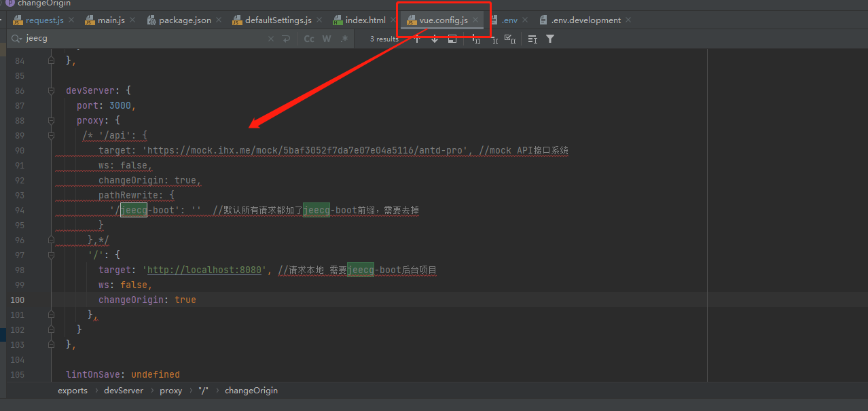
Task: Go to next search occurrence (down arrow)
Action: pyautogui.click(x=435, y=39)
